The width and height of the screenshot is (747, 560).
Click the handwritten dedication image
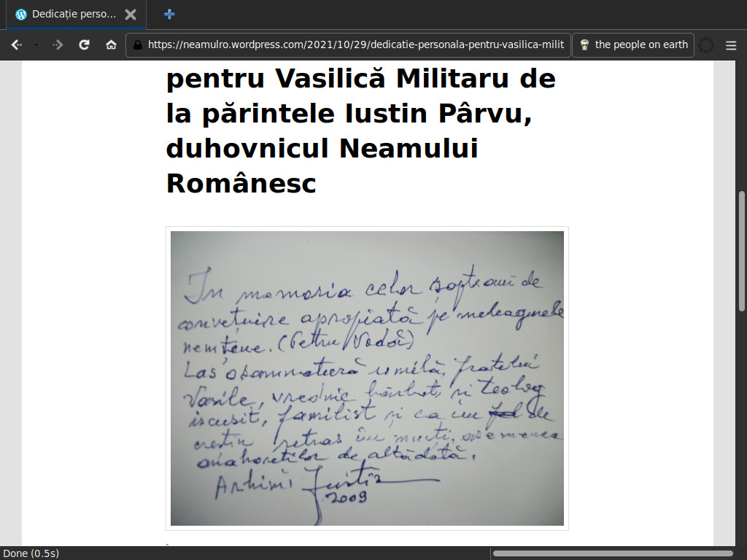[367, 378]
